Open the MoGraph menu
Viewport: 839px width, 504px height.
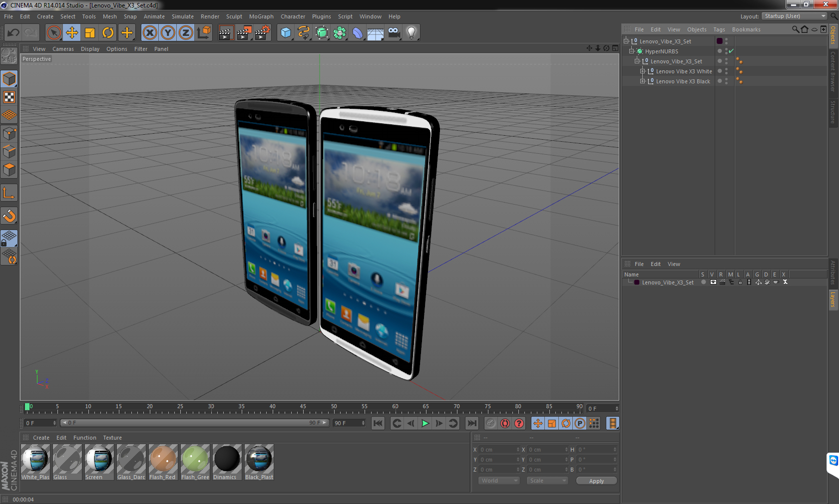point(261,16)
